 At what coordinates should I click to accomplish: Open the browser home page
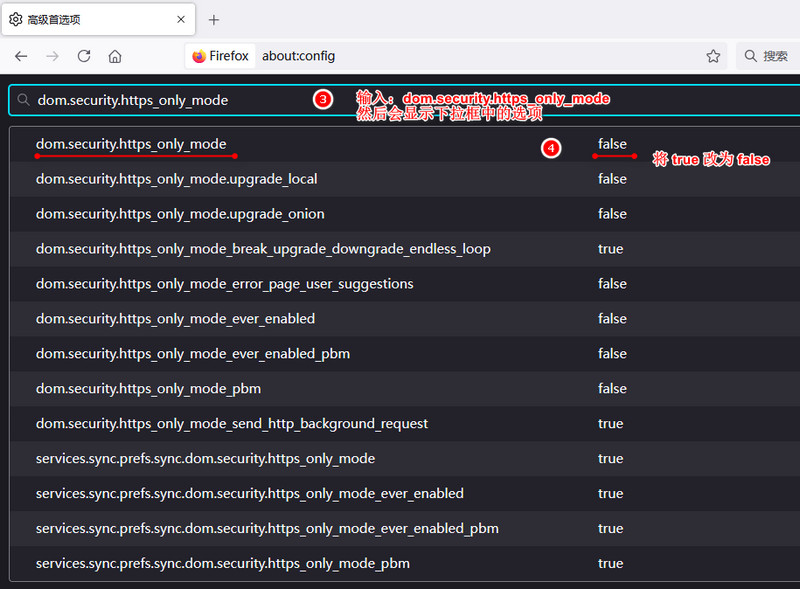tap(115, 57)
